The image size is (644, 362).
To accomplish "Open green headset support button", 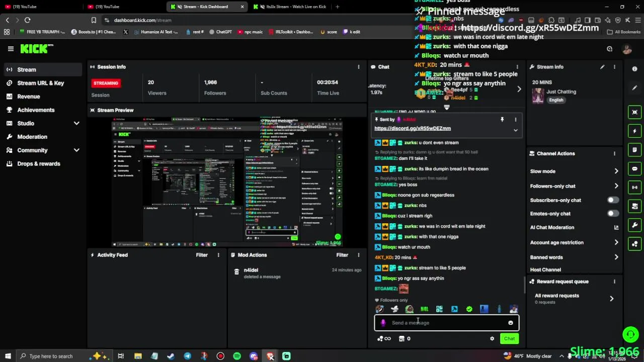I will (x=630, y=334).
